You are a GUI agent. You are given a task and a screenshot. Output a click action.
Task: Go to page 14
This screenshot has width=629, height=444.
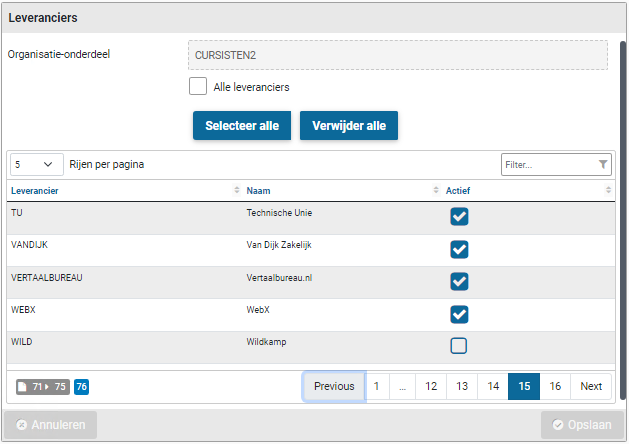pos(493,386)
